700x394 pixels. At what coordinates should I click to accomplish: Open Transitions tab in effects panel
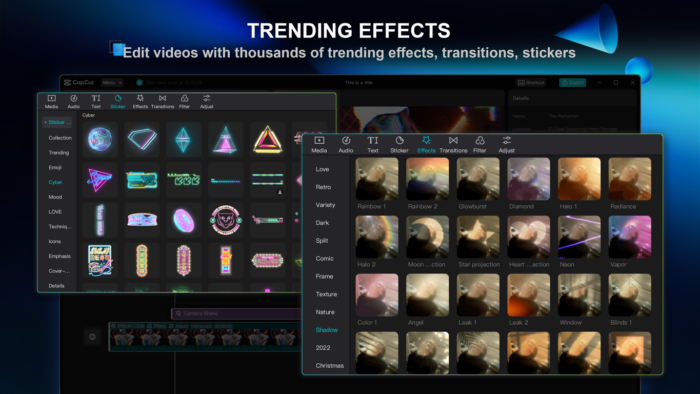(x=453, y=145)
